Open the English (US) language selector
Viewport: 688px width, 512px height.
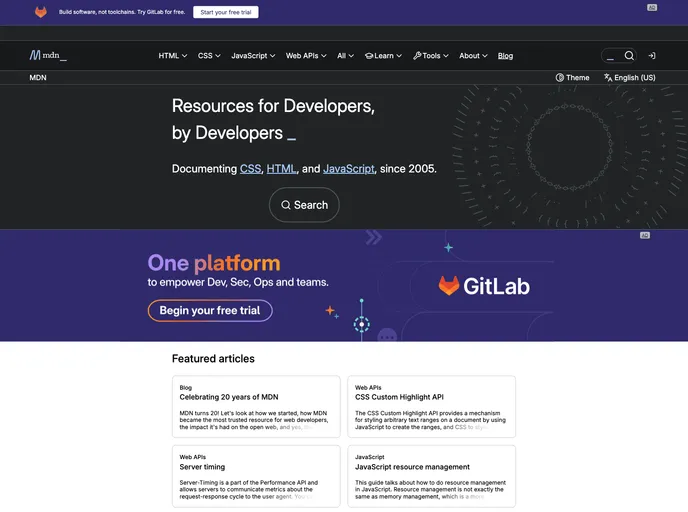[629, 77]
